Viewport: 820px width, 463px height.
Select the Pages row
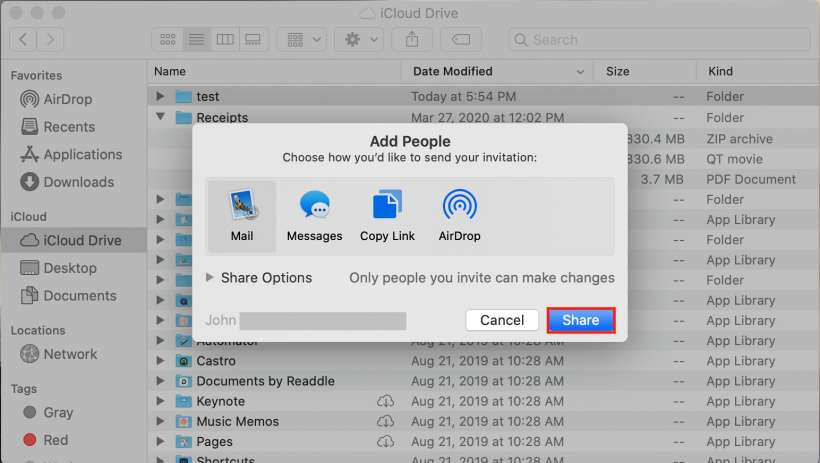(484, 442)
